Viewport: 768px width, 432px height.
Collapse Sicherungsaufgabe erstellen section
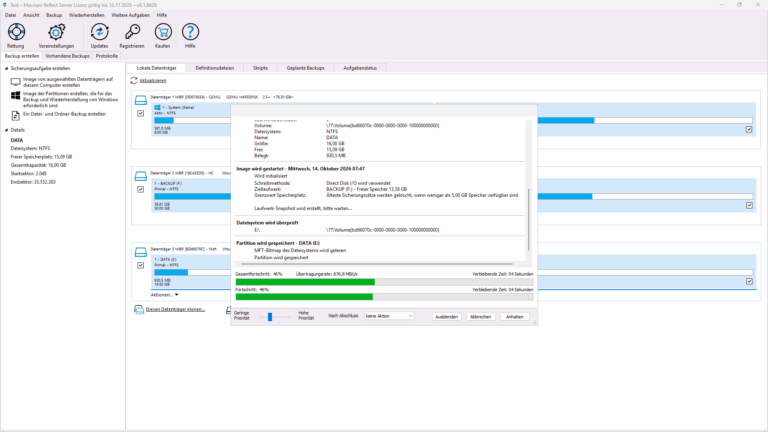click(x=6, y=69)
